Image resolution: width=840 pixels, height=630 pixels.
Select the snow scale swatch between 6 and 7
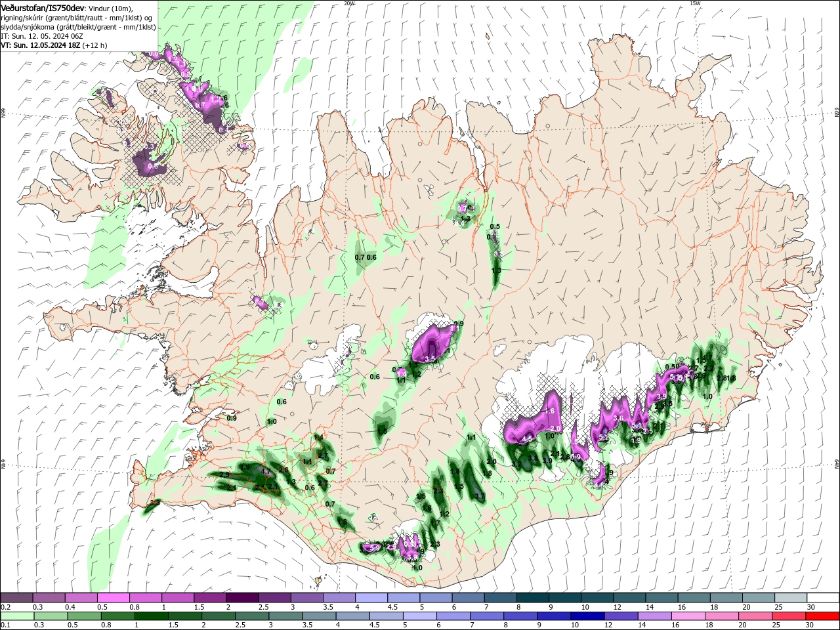coord(467,598)
